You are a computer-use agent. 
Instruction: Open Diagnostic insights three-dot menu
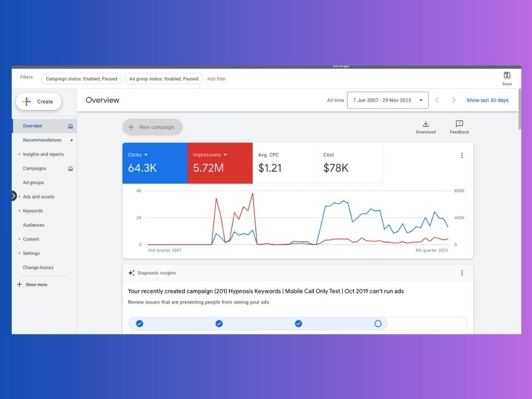[x=462, y=273]
